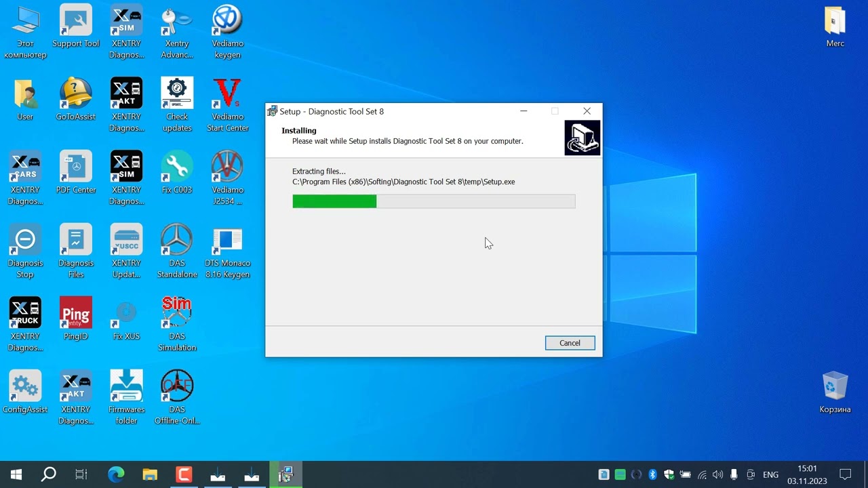This screenshot has width=868, height=488.
Task: Select the Vediamo Start Center shortcut
Action: coord(227,105)
